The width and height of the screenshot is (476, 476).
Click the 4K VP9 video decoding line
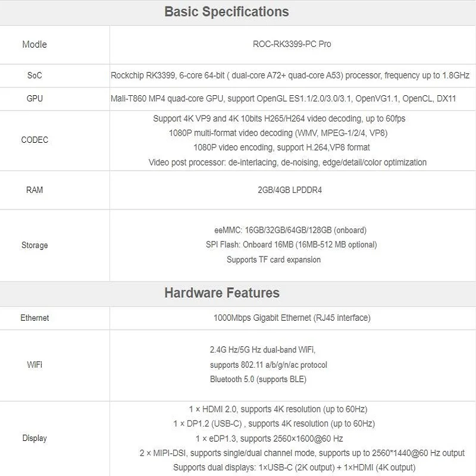[279, 118]
